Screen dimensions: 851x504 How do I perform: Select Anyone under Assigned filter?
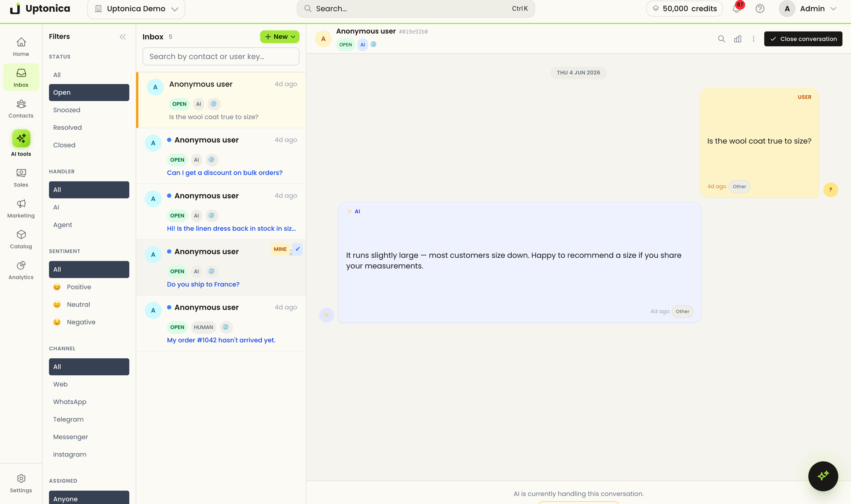pyautogui.click(x=89, y=498)
